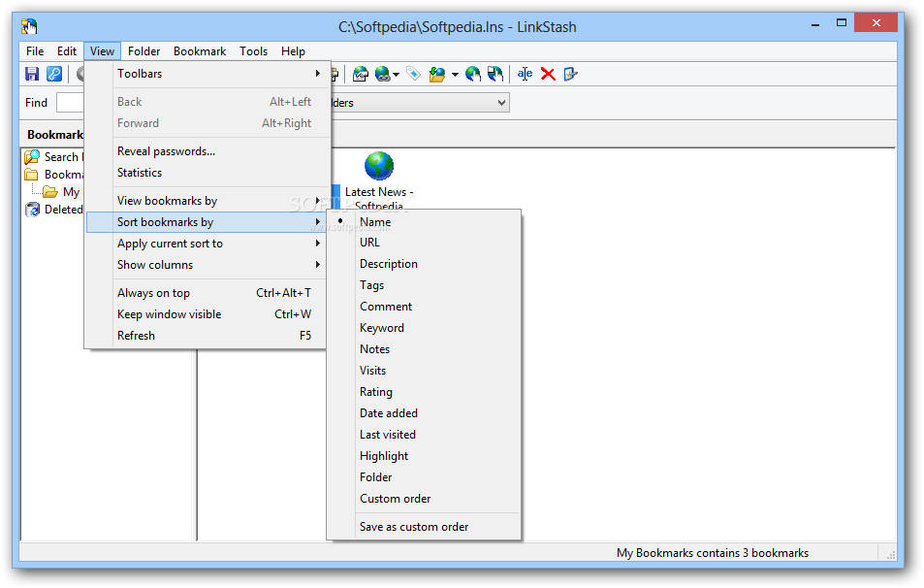Click the globe with chain link icon
Image resolution: width=924 pixels, height=588 pixels.
pos(382,74)
